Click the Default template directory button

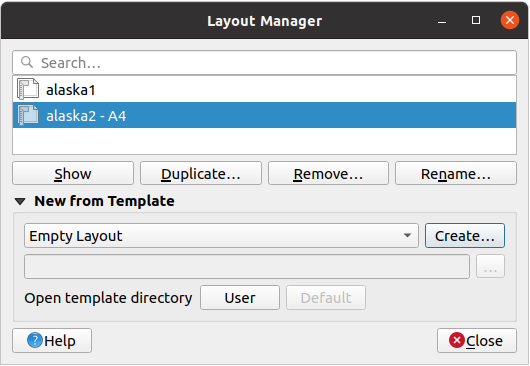click(326, 298)
